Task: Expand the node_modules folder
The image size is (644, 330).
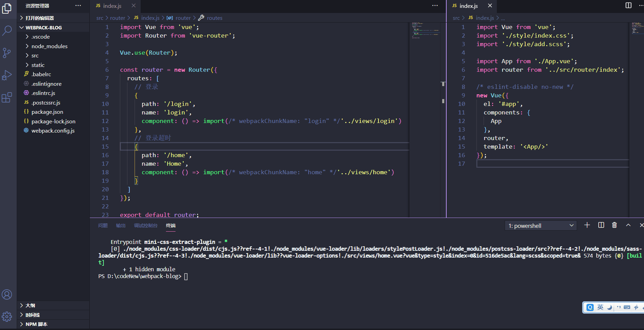Action: pyautogui.click(x=49, y=46)
